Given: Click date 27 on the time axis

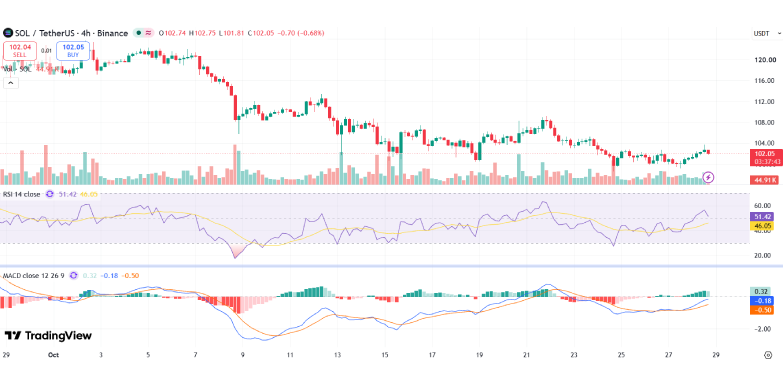Looking at the screenshot, I should coord(669,355).
